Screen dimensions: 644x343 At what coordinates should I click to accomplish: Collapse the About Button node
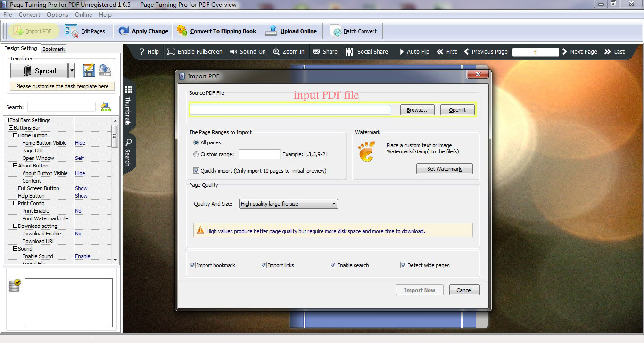(x=15, y=166)
